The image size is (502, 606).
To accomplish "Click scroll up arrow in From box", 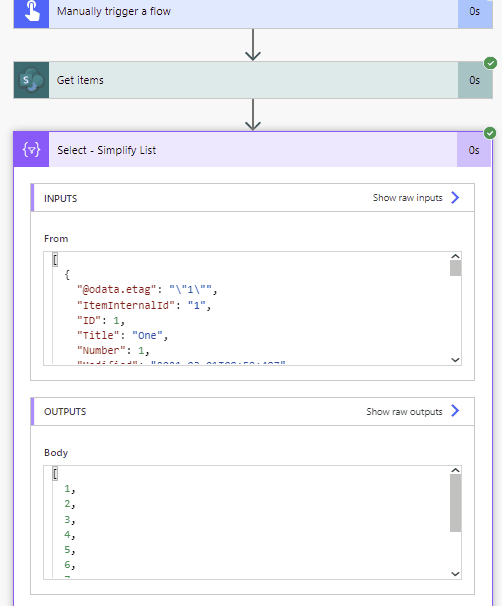I will (455, 256).
